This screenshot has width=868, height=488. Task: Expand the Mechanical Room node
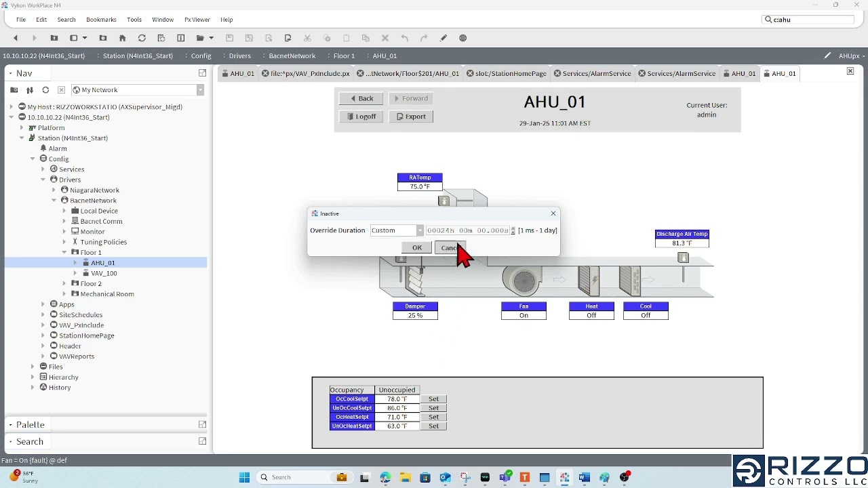(x=64, y=294)
